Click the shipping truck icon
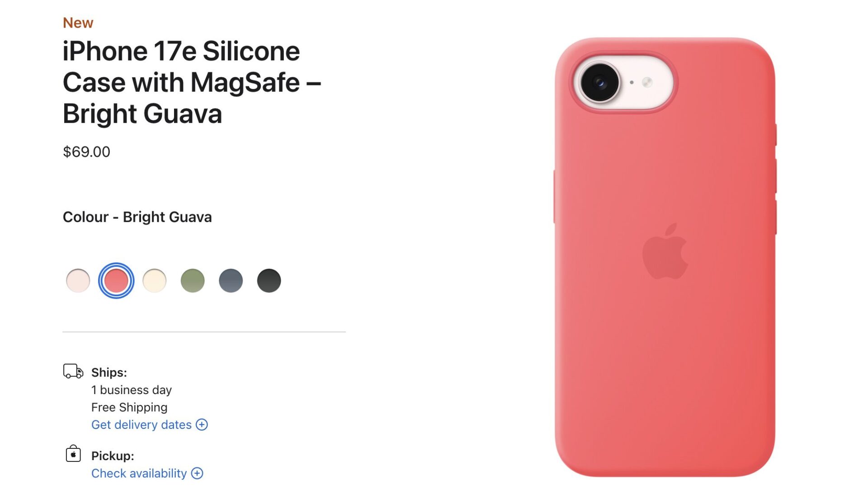 (x=73, y=371)
